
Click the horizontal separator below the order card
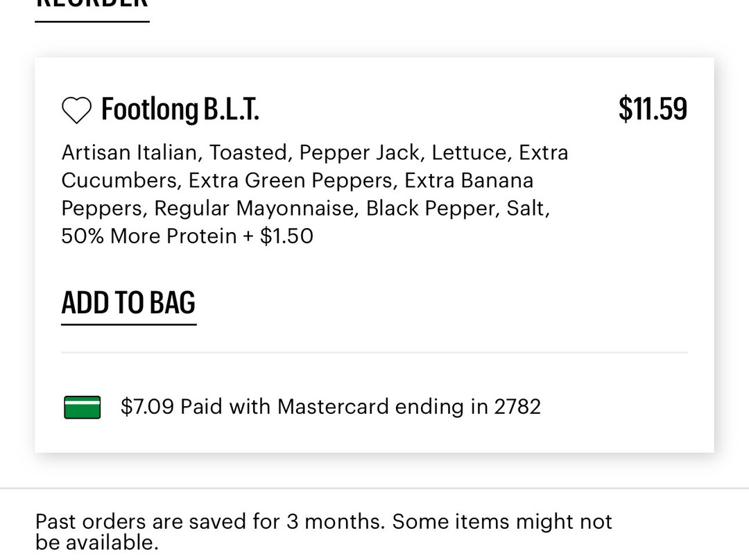pyautogui.click(x=374, y=489)
